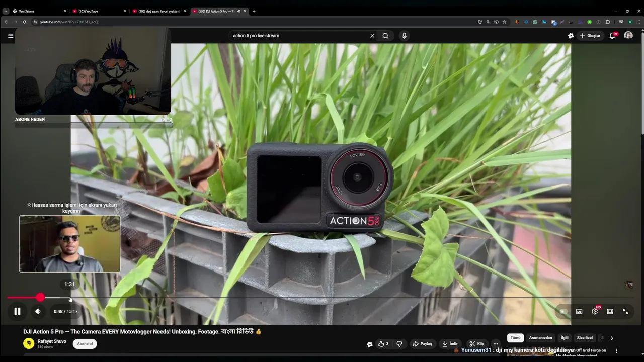Close the Yeni Sekme tab
The width and height of the screenshot is (644, 362).
point(65,11)
